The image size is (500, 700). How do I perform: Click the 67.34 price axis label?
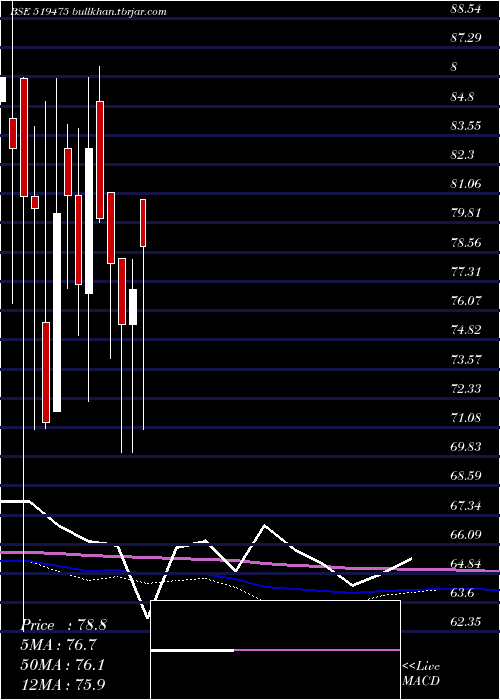click(x=466, y=506)
